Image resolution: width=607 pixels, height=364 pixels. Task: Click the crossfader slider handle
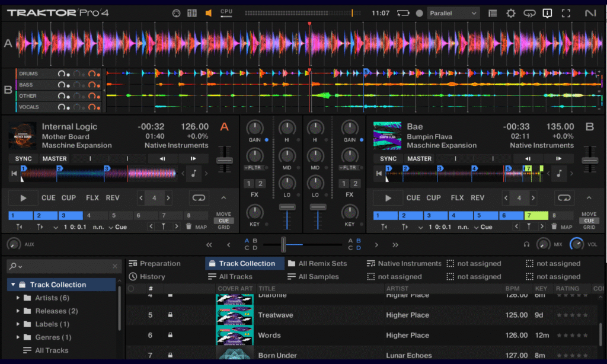click(x=284, y=244)
